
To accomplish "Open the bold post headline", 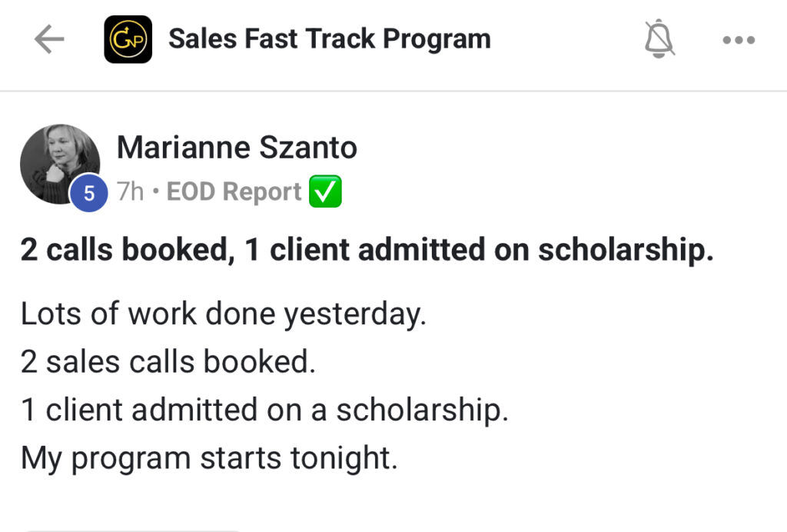I will pos(367,251).
